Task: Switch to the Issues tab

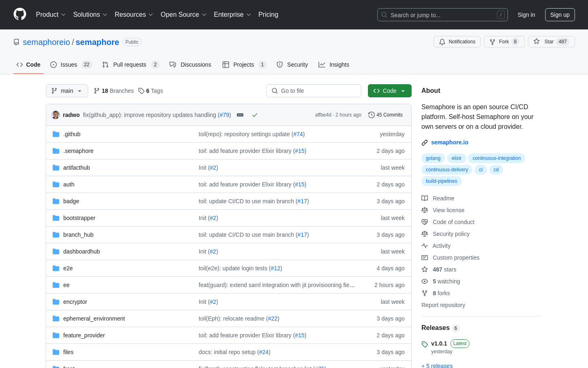Action: tap(71, 65)
